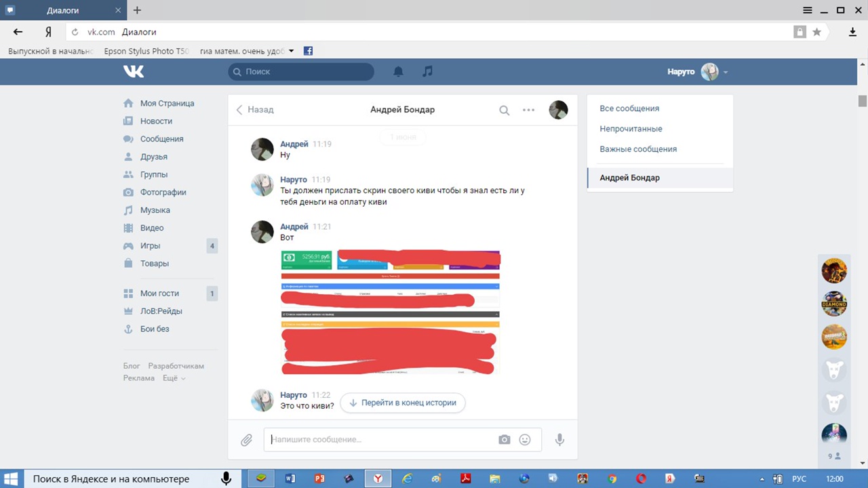Click the attach file paperclip icon

click(247, 440)
